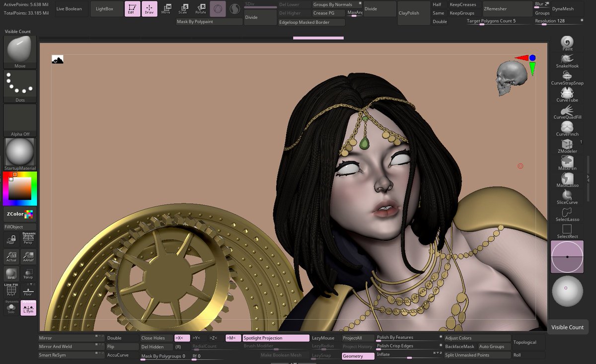
Task: Open the Geometry subpalette at the bottom
Action: coord(358,355)
